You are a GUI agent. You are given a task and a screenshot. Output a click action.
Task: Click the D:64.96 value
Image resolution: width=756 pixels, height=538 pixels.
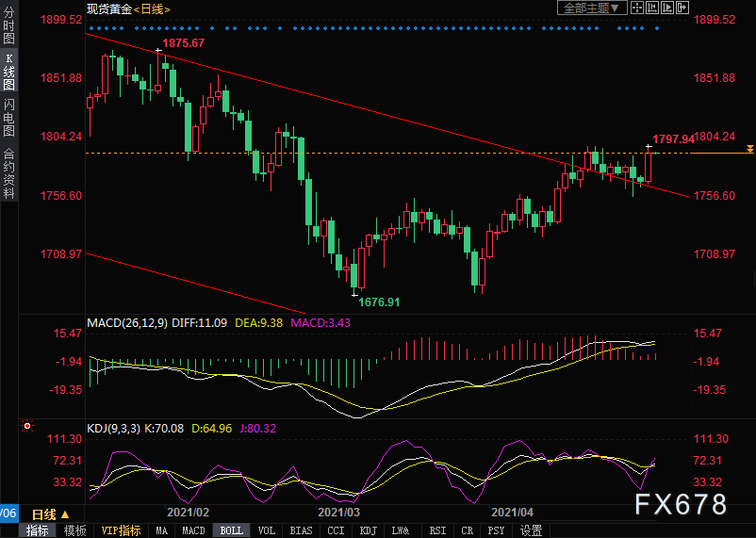pyautogui.click(x=212, y=428)
